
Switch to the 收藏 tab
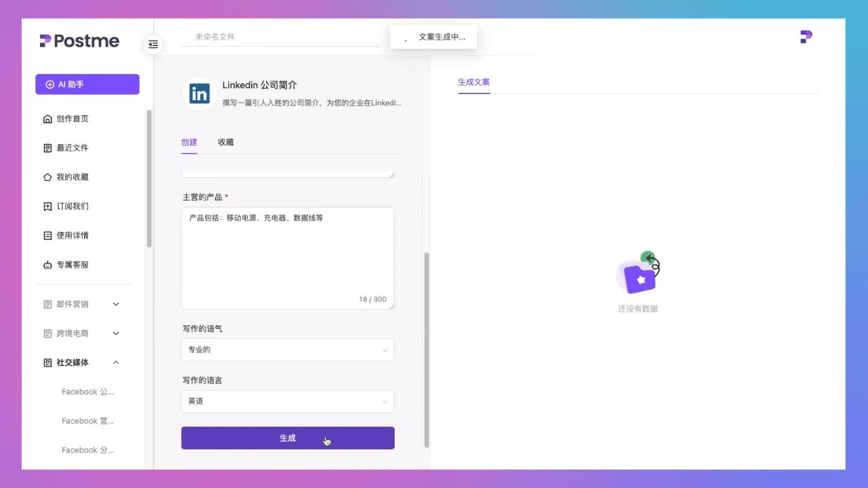(225, 142)
